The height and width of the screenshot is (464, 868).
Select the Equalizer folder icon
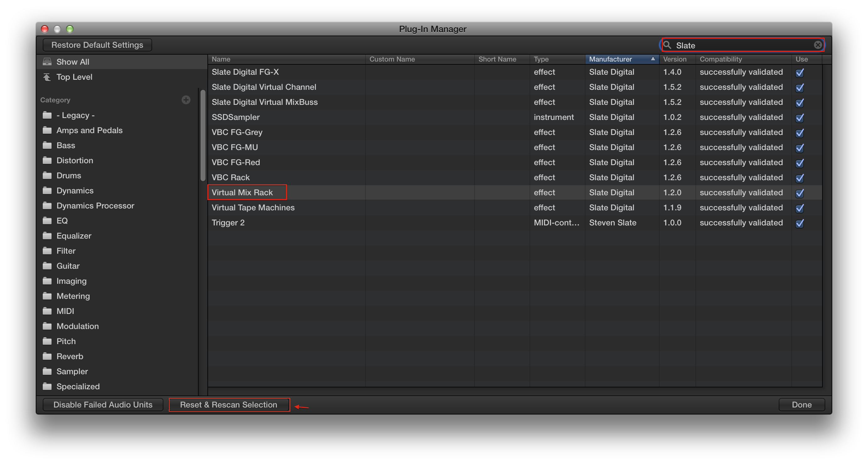point(47,236)
